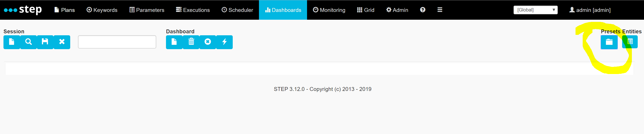Open the Scheduler tab
This screenshot has width=644, height=134.
[237, 10]
